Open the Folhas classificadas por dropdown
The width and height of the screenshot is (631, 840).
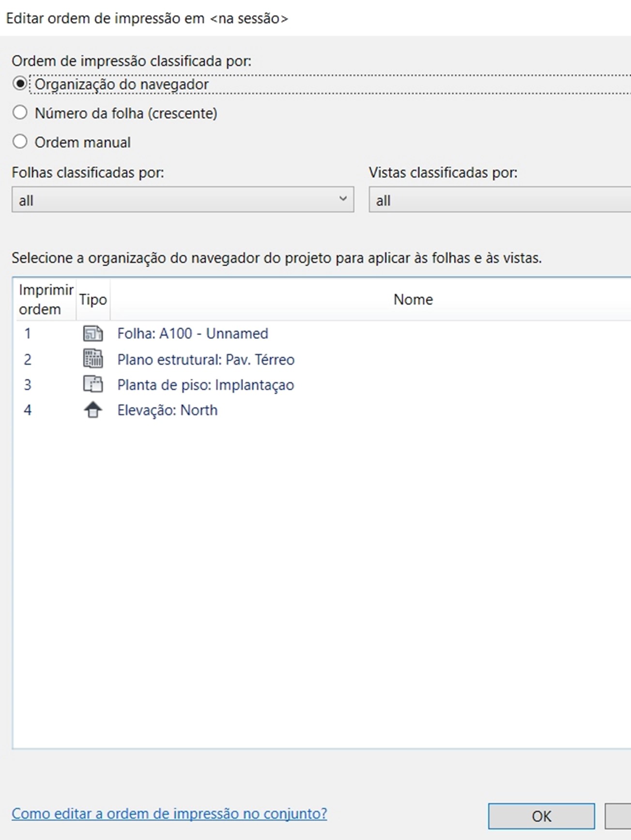[183, 199]
